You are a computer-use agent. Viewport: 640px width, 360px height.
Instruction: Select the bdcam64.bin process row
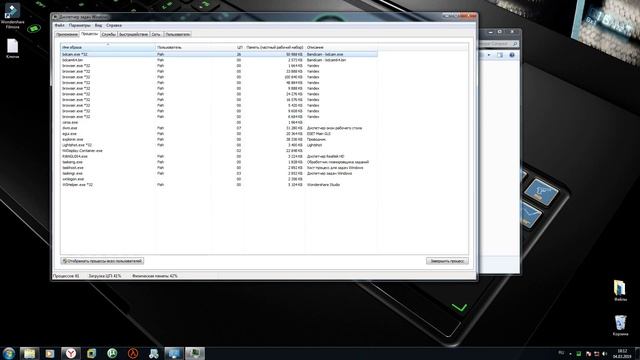(x=219, y=60)
